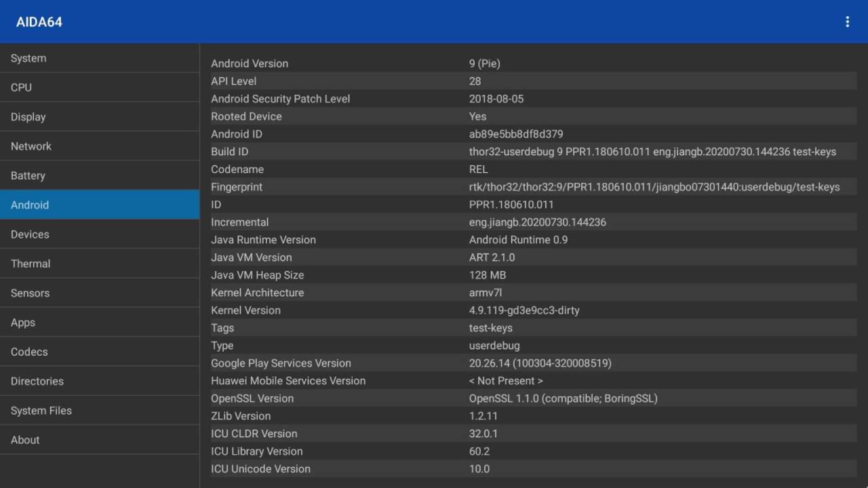
Task: Click the value 4.9.119-gd3e9cc3-dirty
Action: [x=524, y=310]
